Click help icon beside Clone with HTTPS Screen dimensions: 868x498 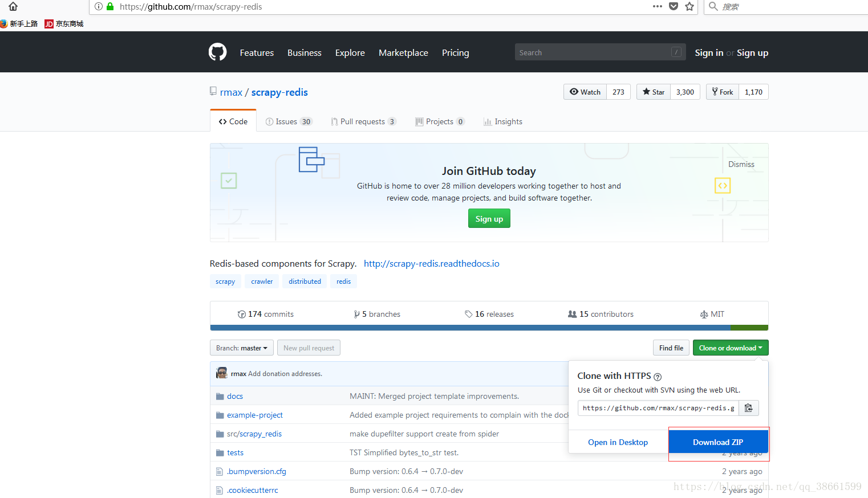658,377
